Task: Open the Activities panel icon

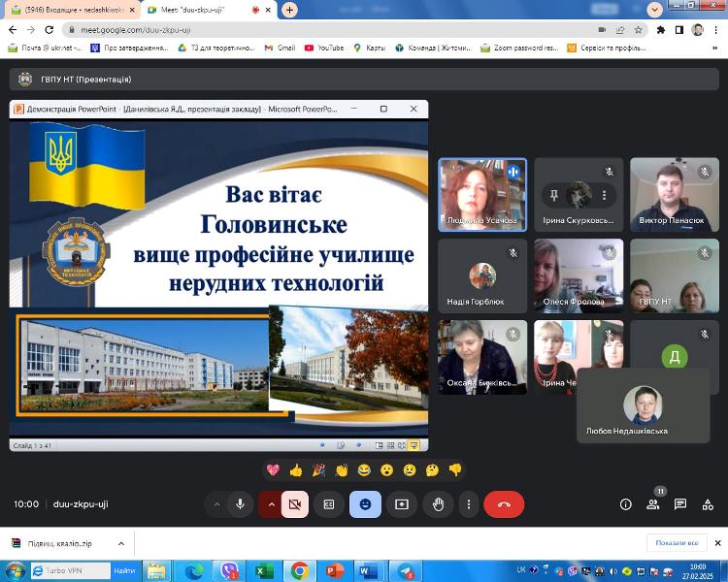Action: click(708, 504)
